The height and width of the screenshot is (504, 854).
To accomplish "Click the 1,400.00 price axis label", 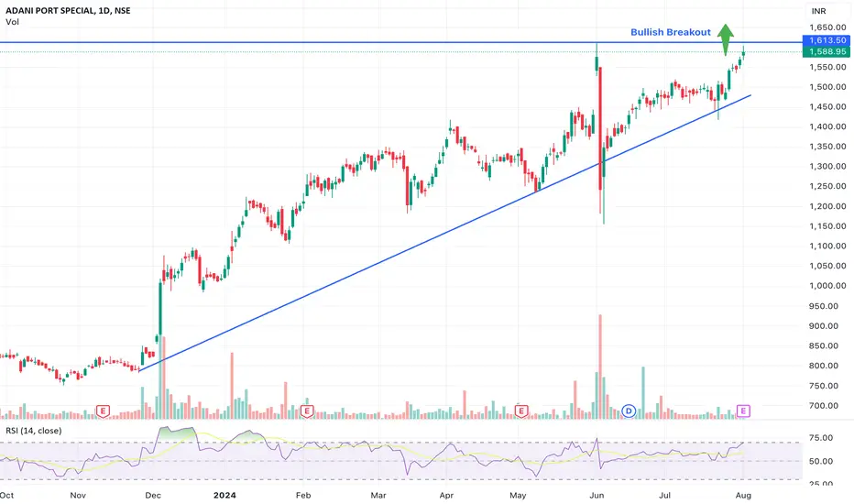I will click(827, 126).
